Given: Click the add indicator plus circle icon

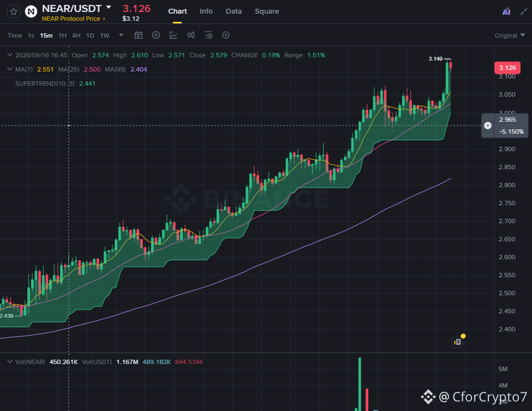Looking at the screenshot, I should (x=156, y=35).
